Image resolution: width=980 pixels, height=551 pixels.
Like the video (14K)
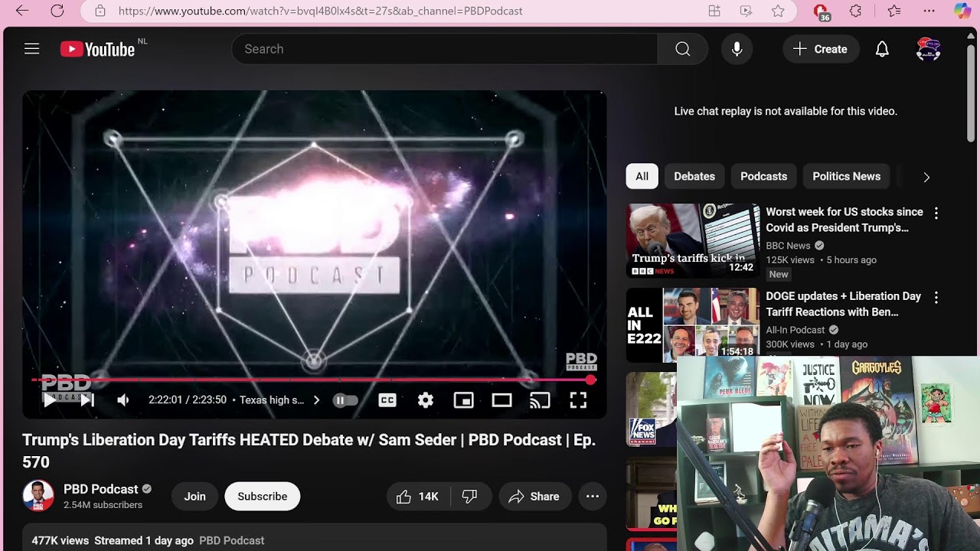pyautogui.click(x=419, y=497)
